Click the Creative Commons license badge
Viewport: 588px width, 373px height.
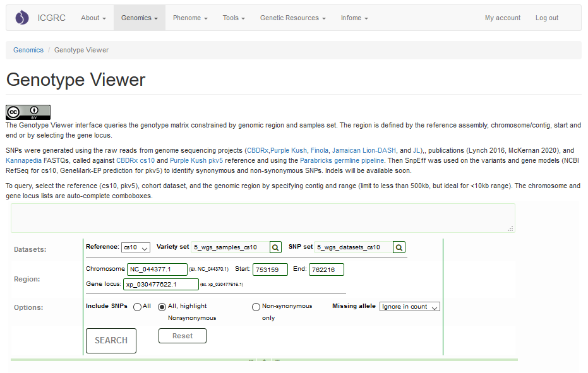pos(28,112)
